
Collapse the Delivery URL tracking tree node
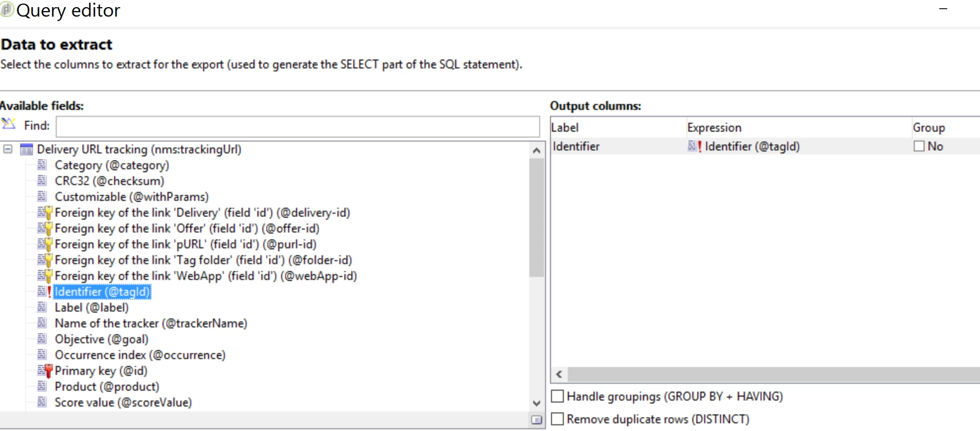click(x=8, y=149)
